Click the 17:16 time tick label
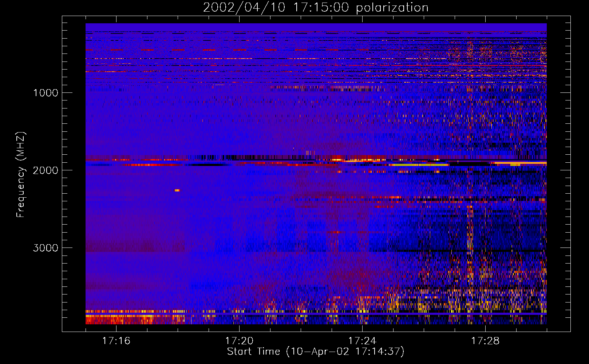Screen dimensions: 589x364 click(116, 341)
